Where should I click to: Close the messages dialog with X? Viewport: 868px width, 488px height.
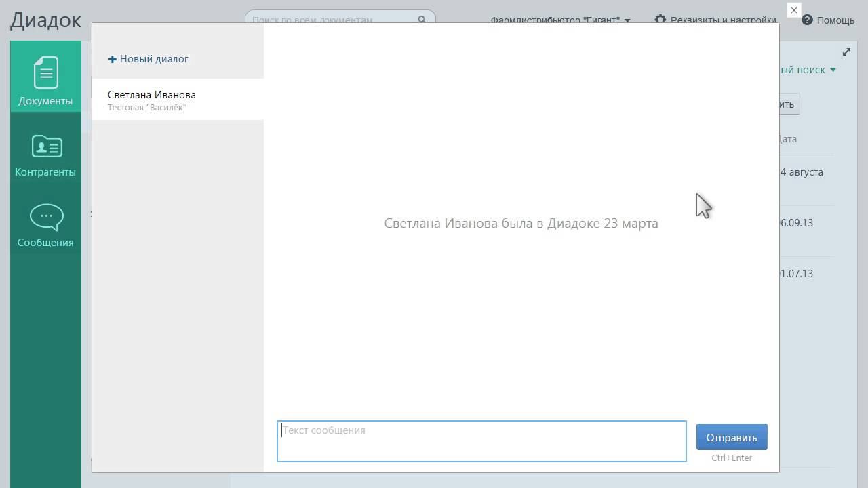(x=794, y=10)
